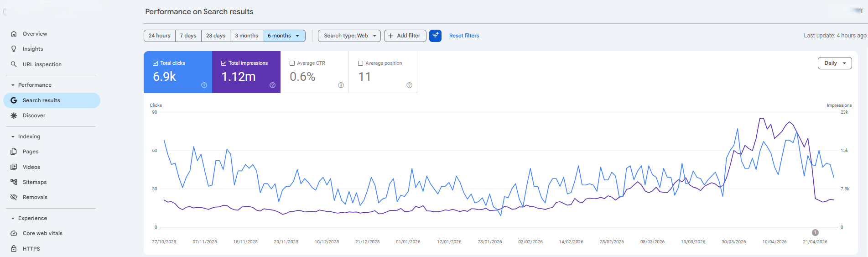
Task: Collapse the Performance sidebar section
Action: coord(13,85)
